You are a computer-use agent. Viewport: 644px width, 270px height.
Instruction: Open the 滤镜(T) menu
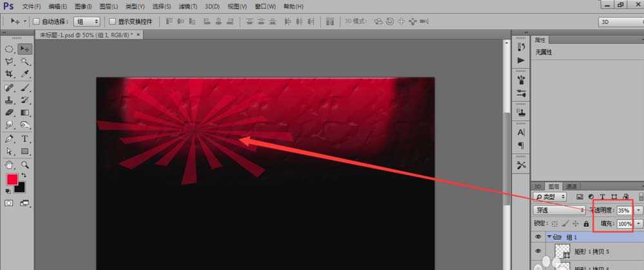click(187, 6)
